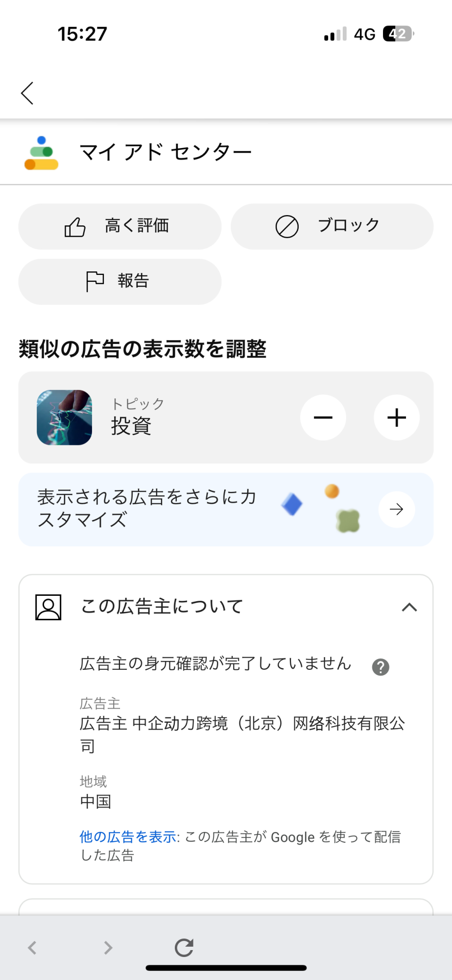Tap the 投資 topic thumbnail image

64,417
